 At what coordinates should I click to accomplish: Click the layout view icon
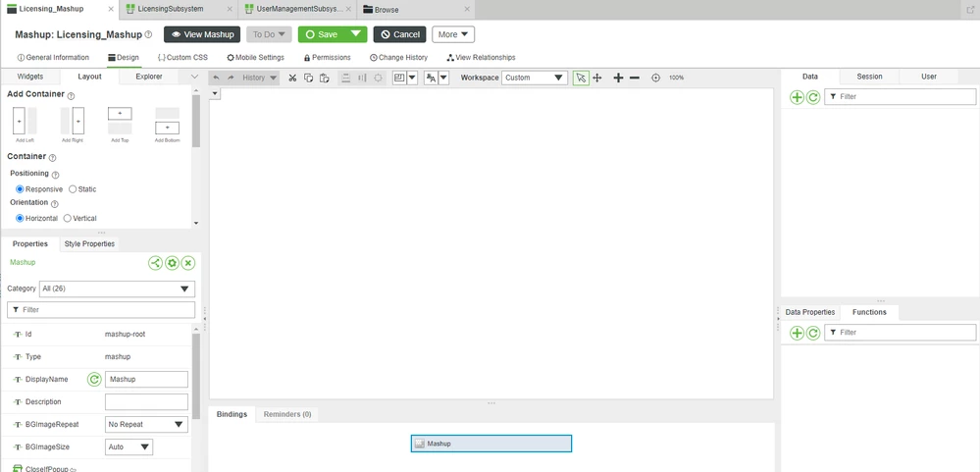pyautogui.click(x=398, y=78)
